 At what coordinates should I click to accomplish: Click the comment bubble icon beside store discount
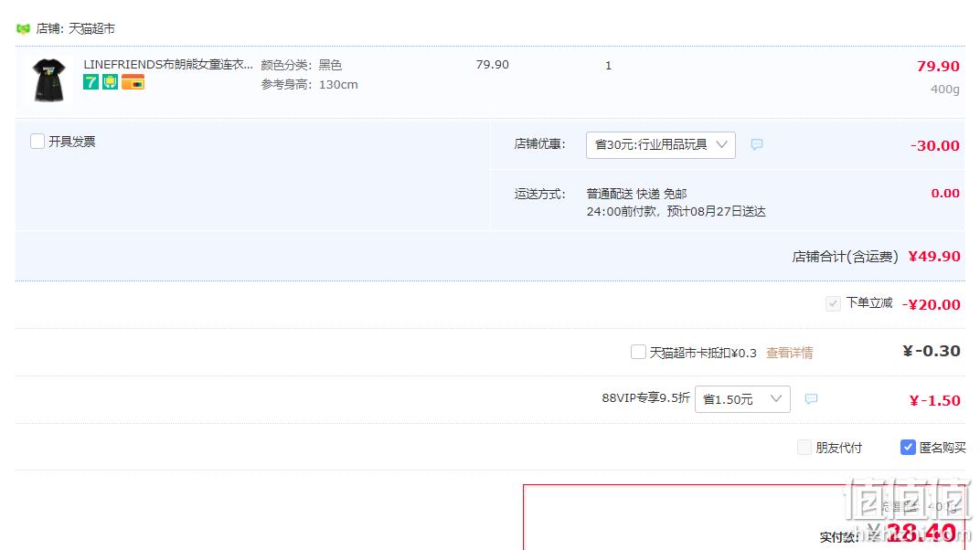[756, 144]
